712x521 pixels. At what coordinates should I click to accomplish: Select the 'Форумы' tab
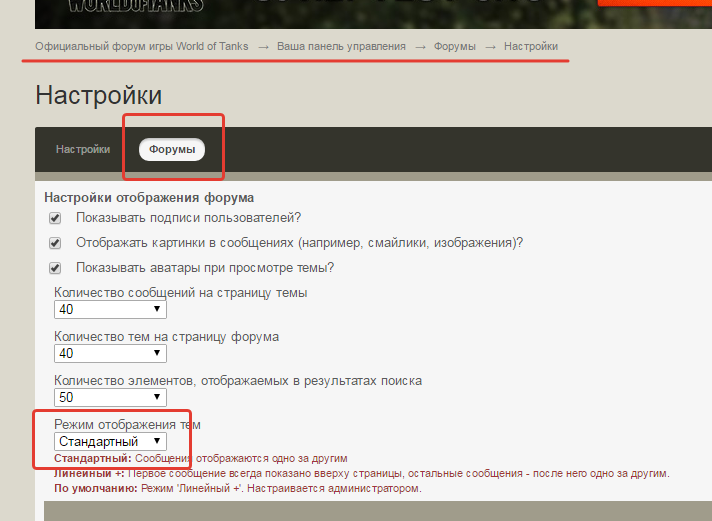coord(172,149)
